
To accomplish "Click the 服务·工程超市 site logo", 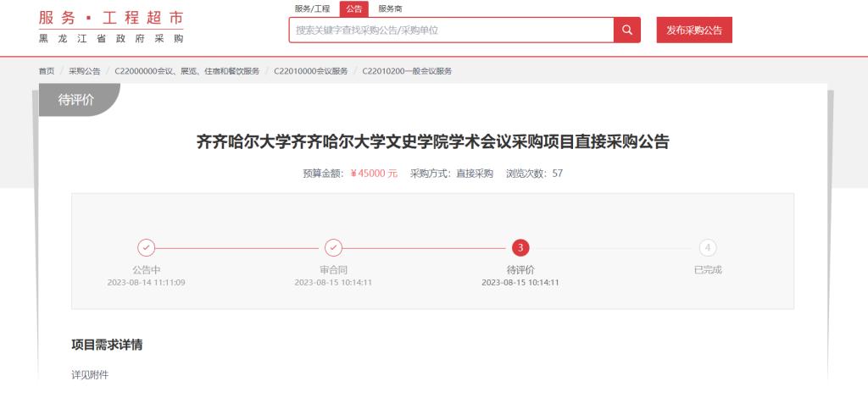I will click(x=111, y=27).
